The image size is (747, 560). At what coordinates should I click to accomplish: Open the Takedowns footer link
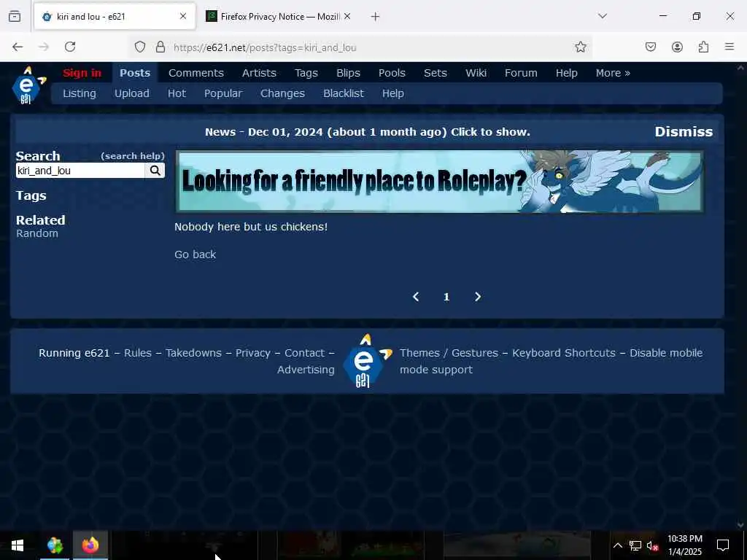pyautogui.click(x=193, y=353)
